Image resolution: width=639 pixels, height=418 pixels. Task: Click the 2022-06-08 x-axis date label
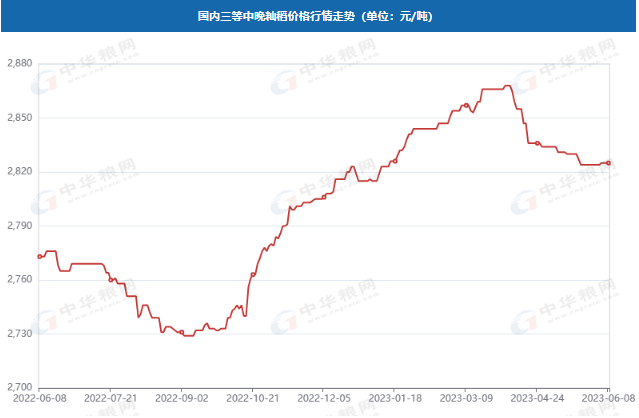pyautogui.click(x=40, y=398)
